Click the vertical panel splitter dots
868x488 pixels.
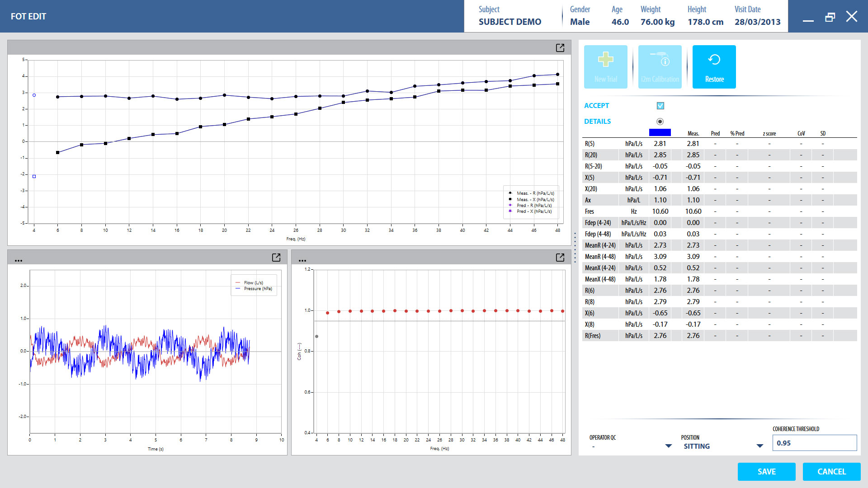click(575, 248)
